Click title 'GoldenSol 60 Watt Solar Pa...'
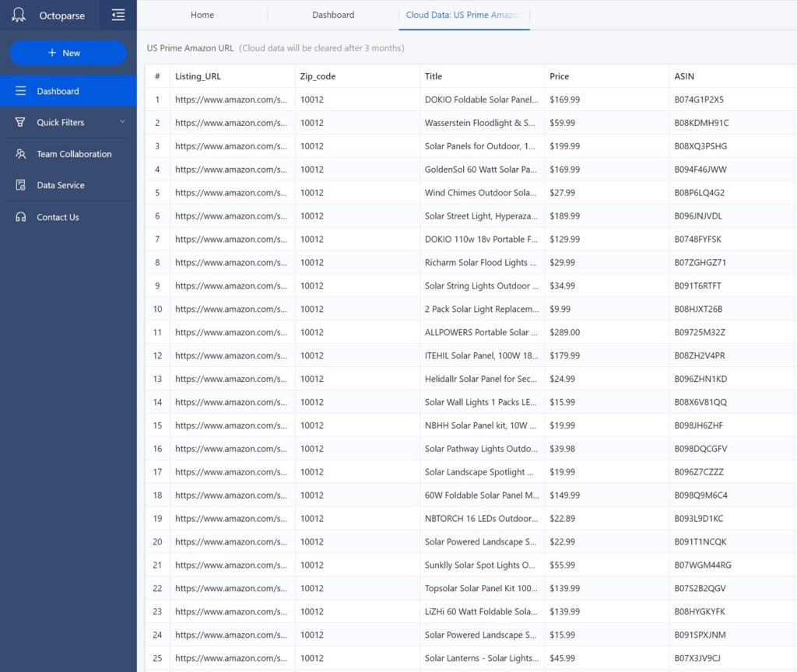Screen dimensions: 797x672 (480, 170)
